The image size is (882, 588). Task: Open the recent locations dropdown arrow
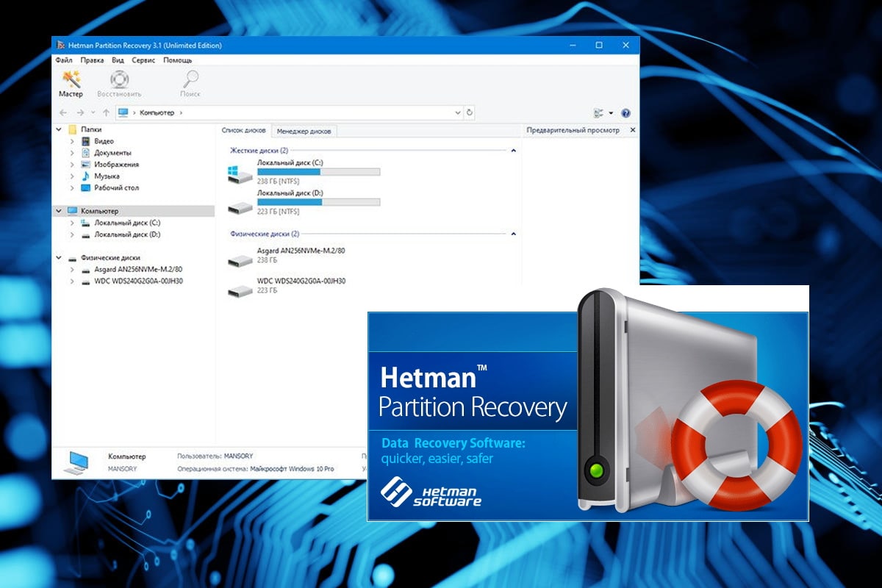pos(93,113)
